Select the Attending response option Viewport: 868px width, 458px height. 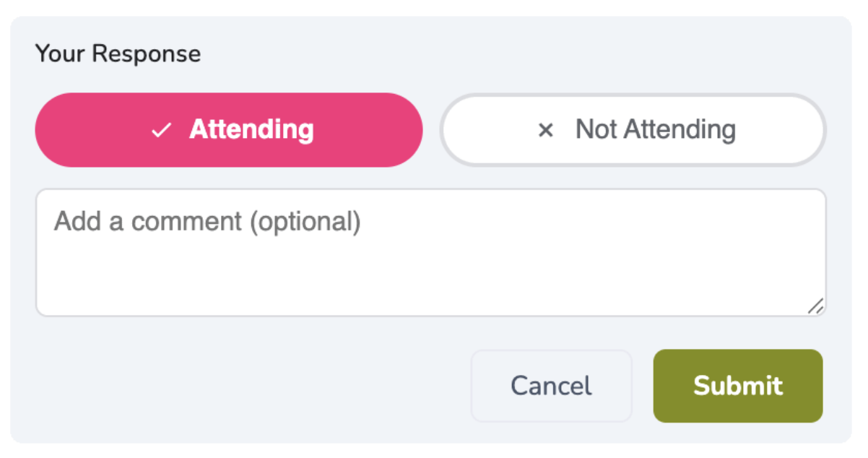click(228, 130)
